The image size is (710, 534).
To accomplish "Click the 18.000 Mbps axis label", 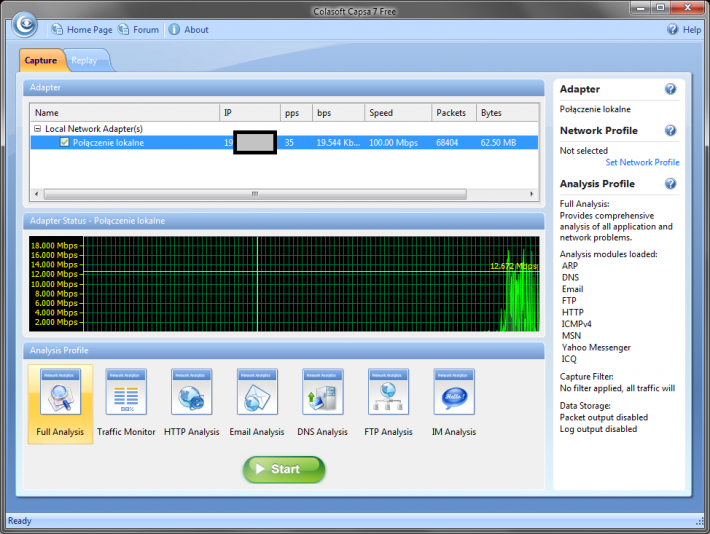I will coord(54,245).
